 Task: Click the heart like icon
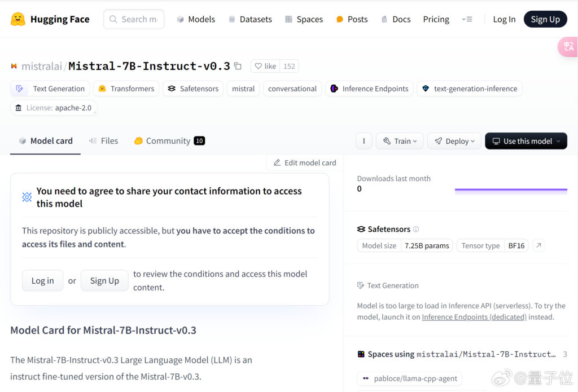tap(259, 66)
